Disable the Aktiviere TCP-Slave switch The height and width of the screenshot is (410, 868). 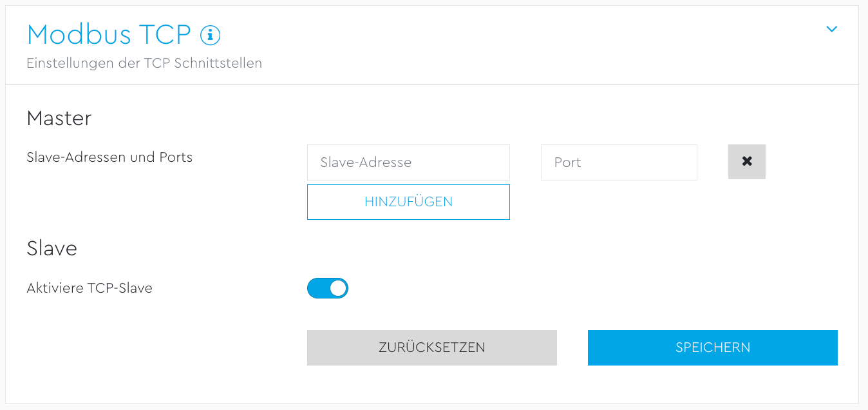tap(328, 288)
